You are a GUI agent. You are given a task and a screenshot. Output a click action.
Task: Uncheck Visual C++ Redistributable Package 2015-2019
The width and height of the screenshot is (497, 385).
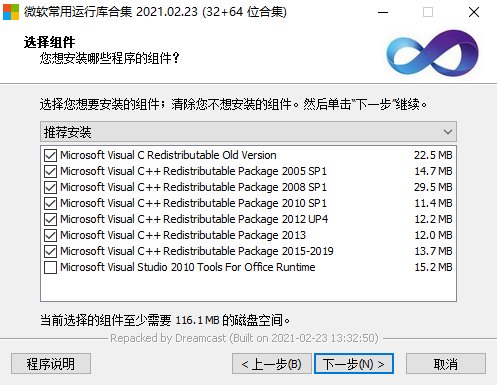[50, 251]
